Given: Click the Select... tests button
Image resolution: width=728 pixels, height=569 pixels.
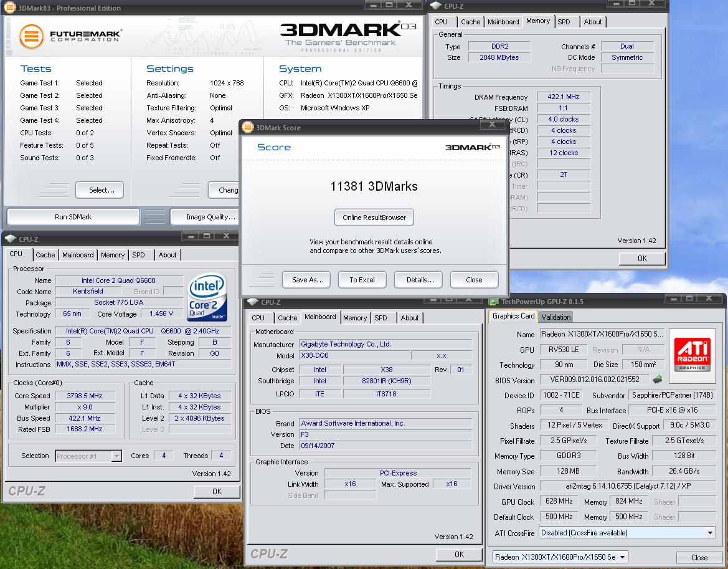Looking at the screenshot, I should [100, 190].
